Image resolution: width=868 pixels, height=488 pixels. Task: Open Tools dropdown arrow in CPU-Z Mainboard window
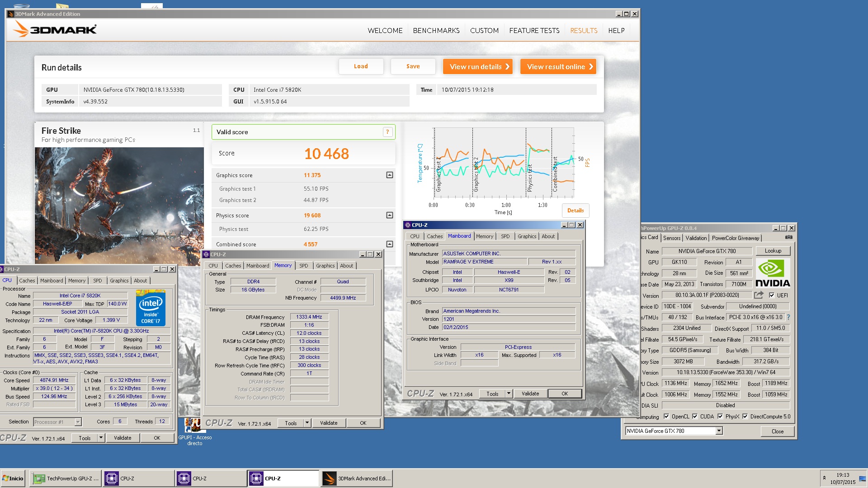pyautogui.click(x=509, y=394)
